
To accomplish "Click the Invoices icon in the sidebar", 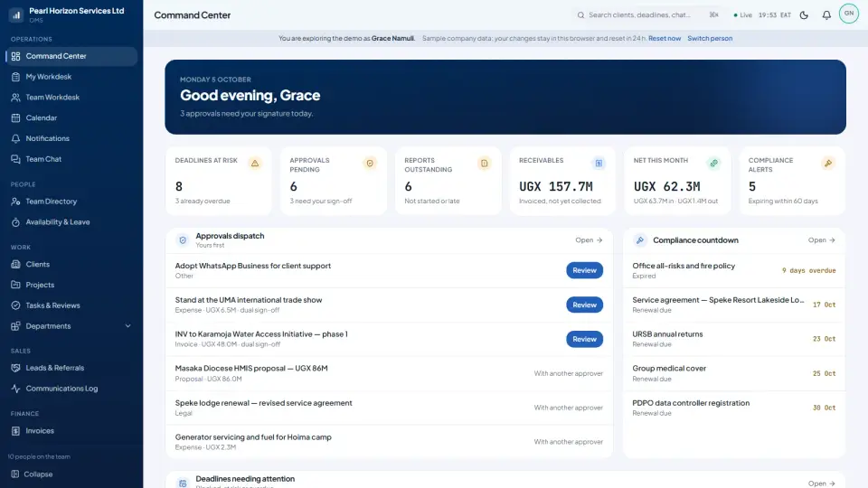I will [15, 431].
